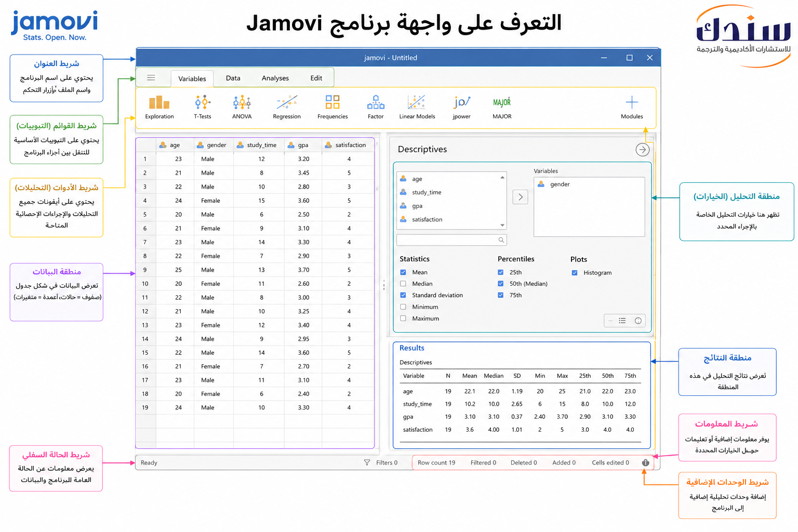Toggle the 25th percentile checkbox

pos(501,272)
